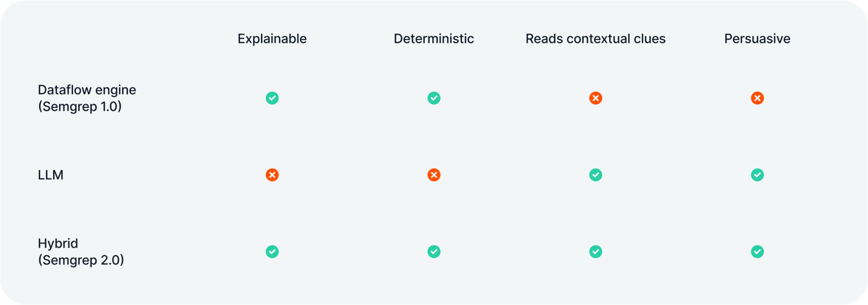
Task: Click red X for Dataflow engine contextual clues
Action: point(596,98)
